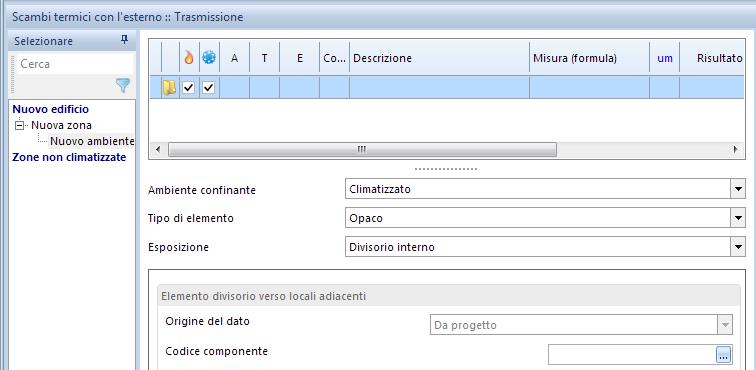Click the Codice componente input field
This screenshot has height=370, width=756.
(x=632, y=355)
